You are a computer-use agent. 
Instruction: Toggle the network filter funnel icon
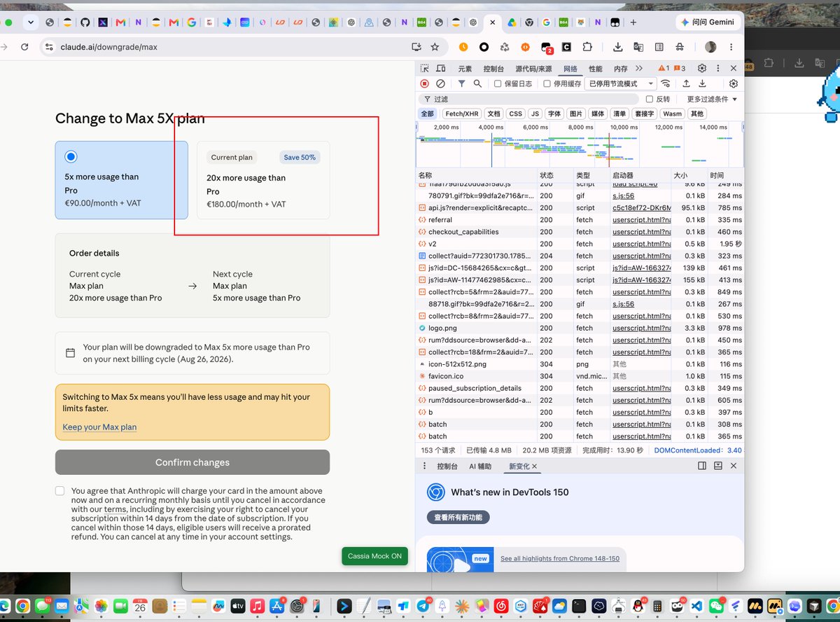pyautogui.click(x=462, y=83)
